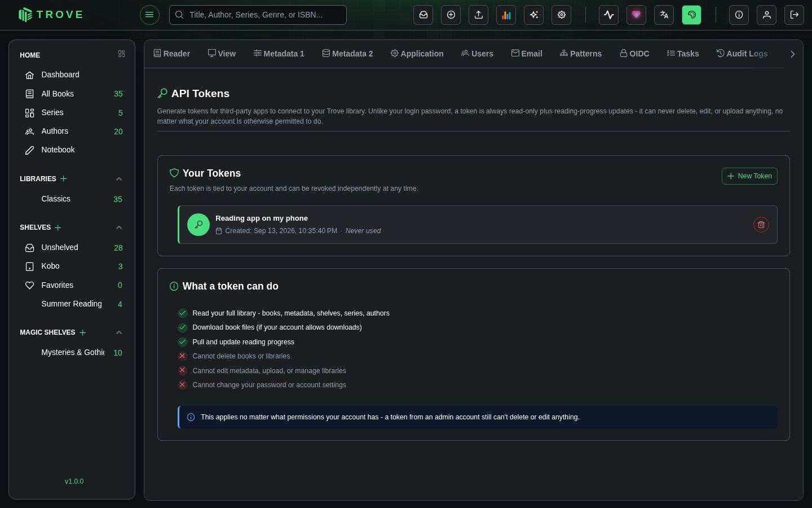The width and height of the screenshot is (812, 508).
Task: Open the OIDC settings tab
Action: point(634,54)
